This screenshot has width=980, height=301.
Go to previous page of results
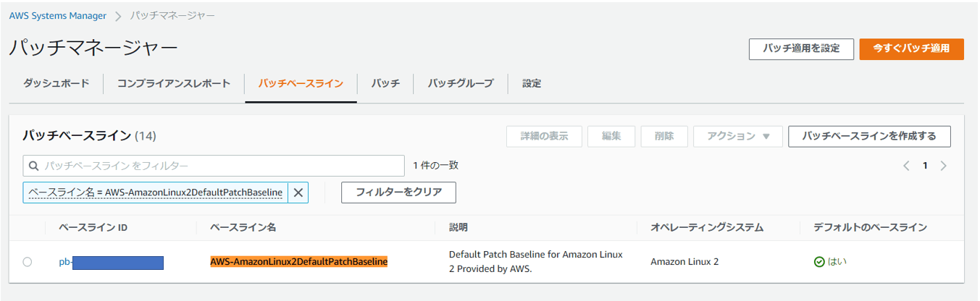tap(906, 166)
